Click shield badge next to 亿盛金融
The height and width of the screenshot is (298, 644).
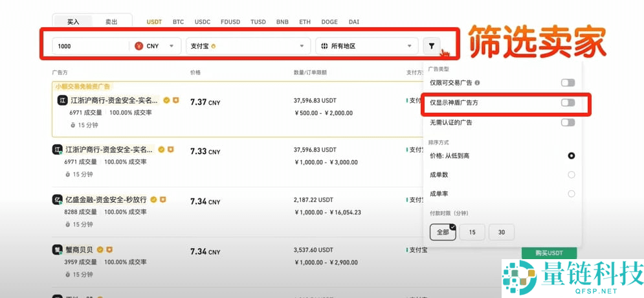point(162,200)
